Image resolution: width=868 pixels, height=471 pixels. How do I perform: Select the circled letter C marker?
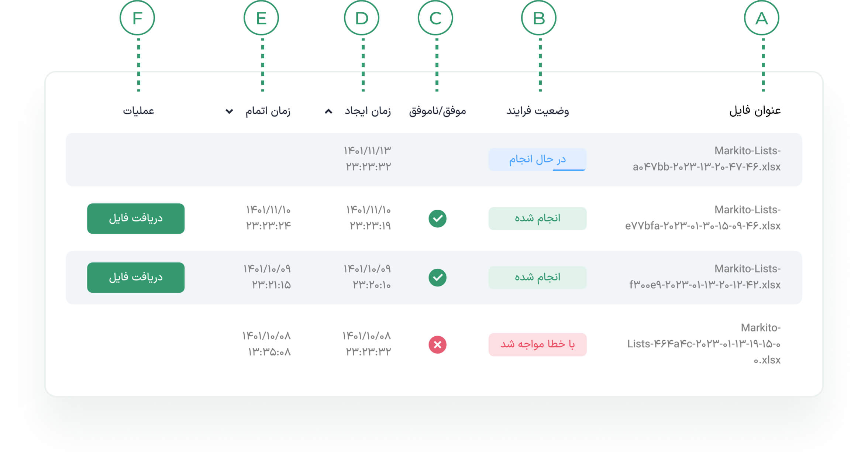[x=435, y=18]
